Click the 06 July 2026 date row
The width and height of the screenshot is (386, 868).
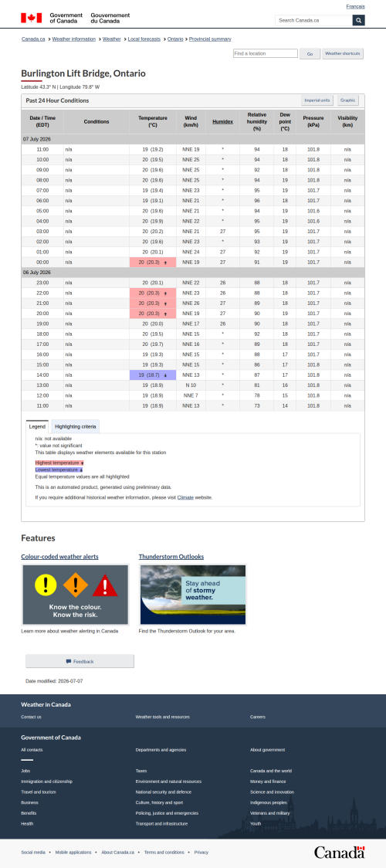[193, 273]
